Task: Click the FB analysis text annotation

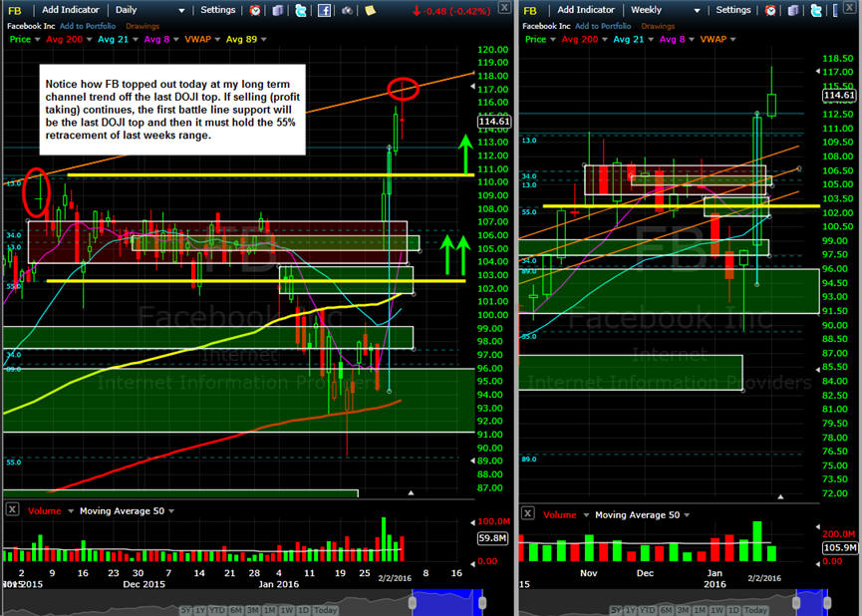Action: click(x=172, y=110)
